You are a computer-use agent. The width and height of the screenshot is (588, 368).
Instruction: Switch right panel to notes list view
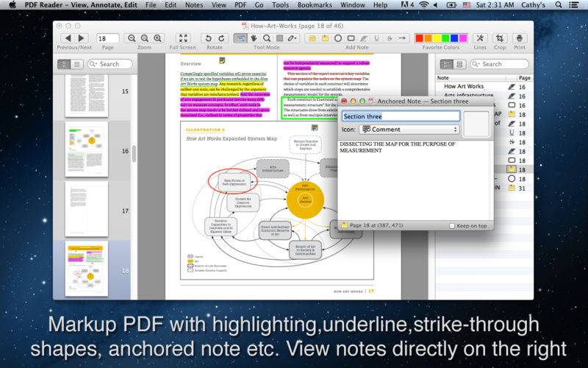pos(447,64)
